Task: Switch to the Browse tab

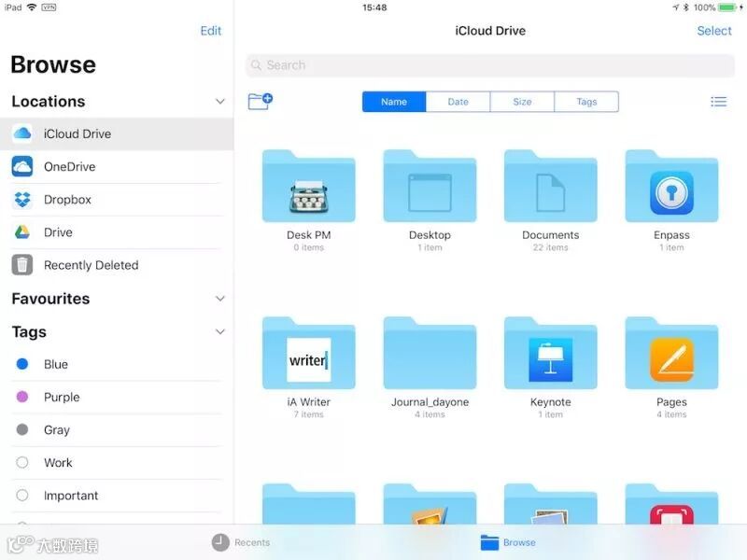Action: tap(508, 542)
